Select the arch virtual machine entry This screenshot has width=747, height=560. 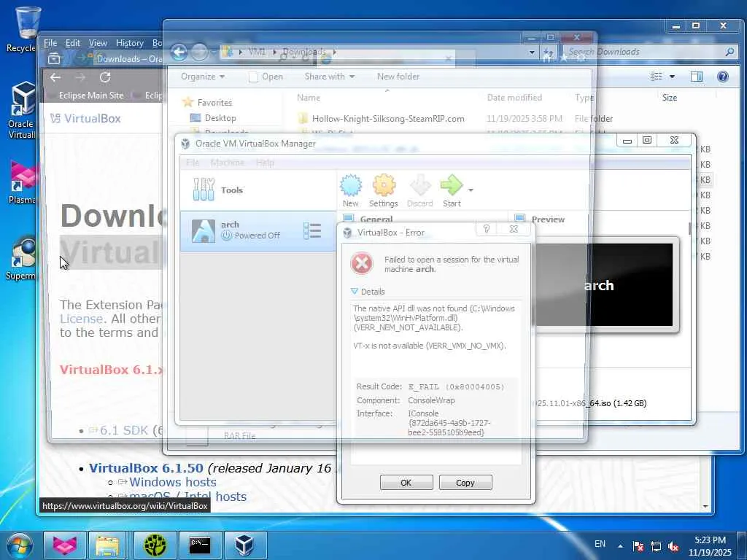pos(258,231)
